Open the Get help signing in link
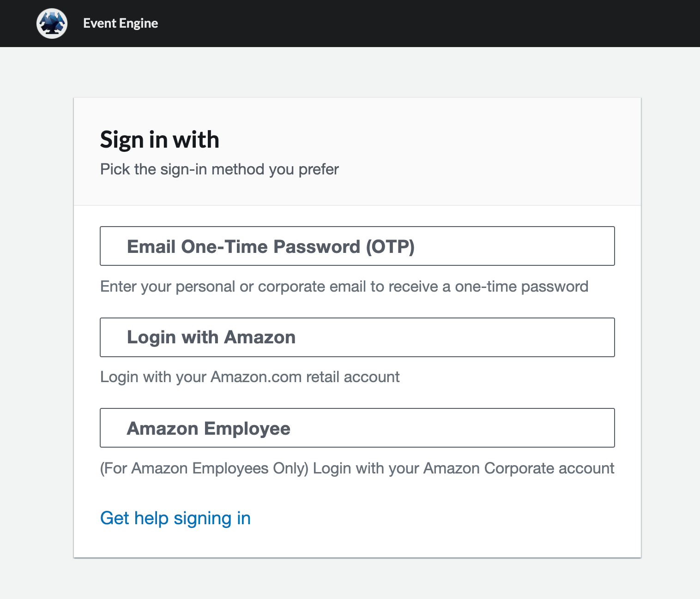Image resolution: width=700 pixels, height=599 pixels. point(175,518)
